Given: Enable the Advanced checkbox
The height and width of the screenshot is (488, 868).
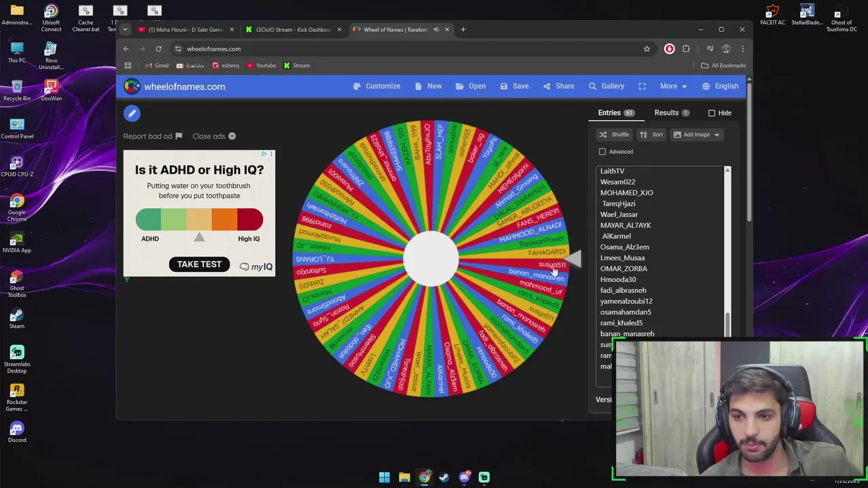Looking at the screenshot, I should [x=602, y=152].
